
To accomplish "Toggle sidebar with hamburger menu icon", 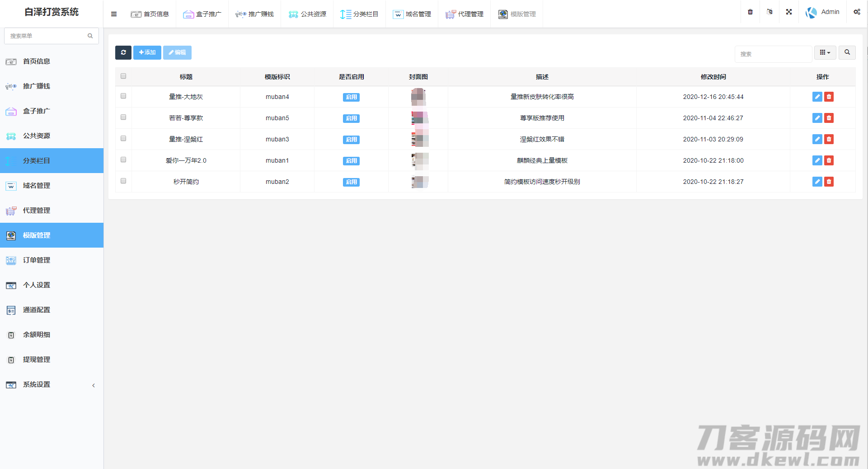I will [114, 14].
